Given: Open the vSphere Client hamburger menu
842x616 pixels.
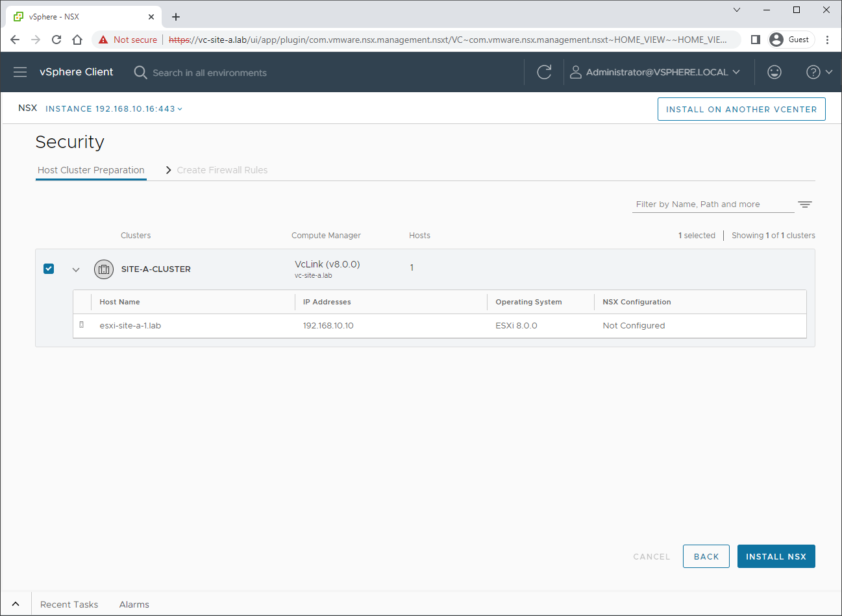Looking at the screenshot, I should coord(20,72).
